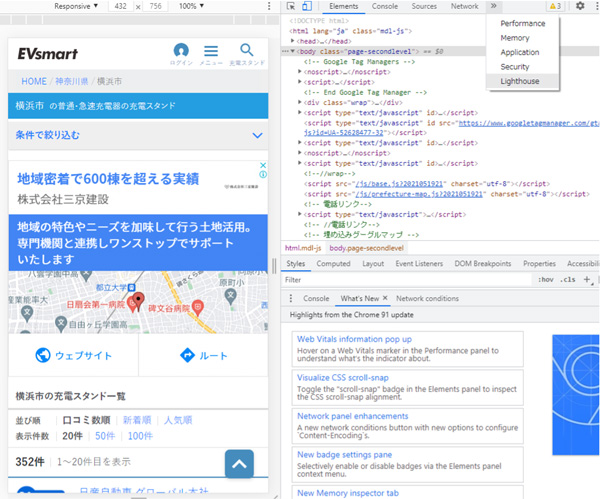Switch to the Elements tab
The image size is (600, 499).
(x=344, y=6)
